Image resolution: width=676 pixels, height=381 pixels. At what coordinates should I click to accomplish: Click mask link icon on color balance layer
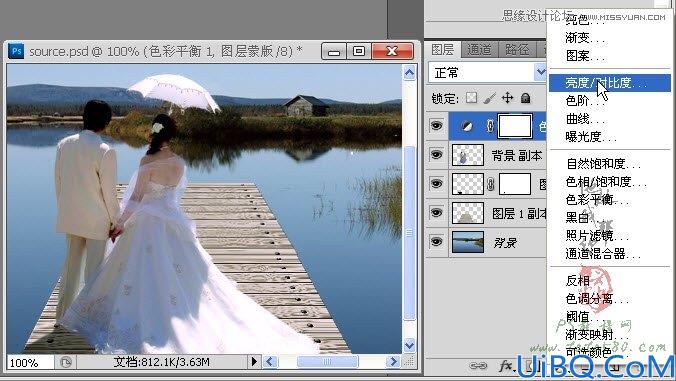coord(490,126)
